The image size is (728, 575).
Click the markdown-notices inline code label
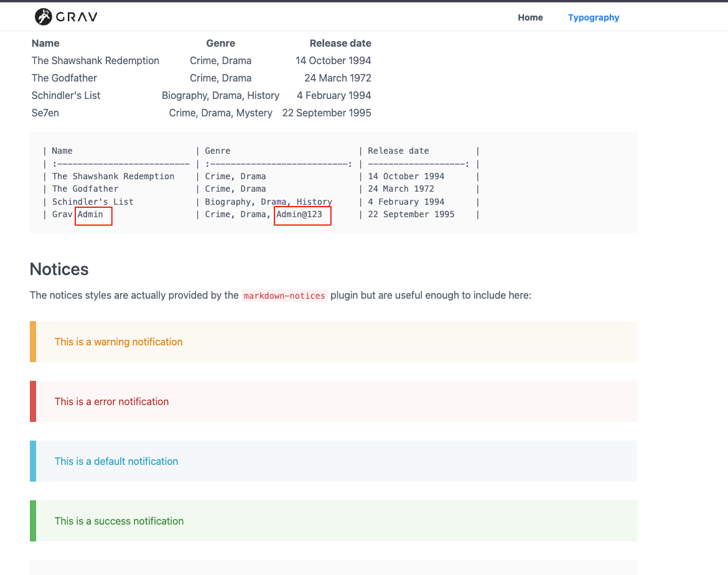pos(284,296)
